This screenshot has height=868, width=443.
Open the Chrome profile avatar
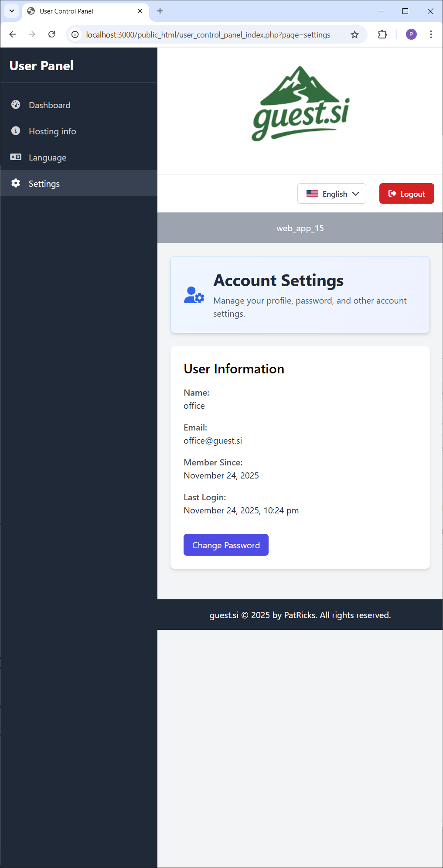pos(411,34)
